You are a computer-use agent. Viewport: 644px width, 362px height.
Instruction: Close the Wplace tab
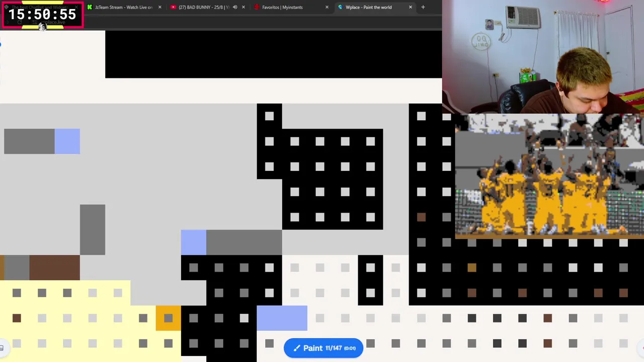pyautogui.click(x=411, y=7)
